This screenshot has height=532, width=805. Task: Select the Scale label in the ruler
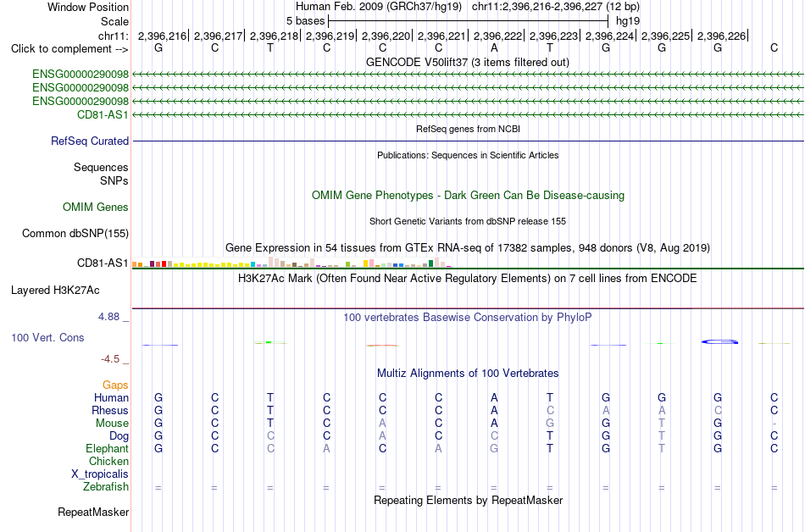[114, 21]
